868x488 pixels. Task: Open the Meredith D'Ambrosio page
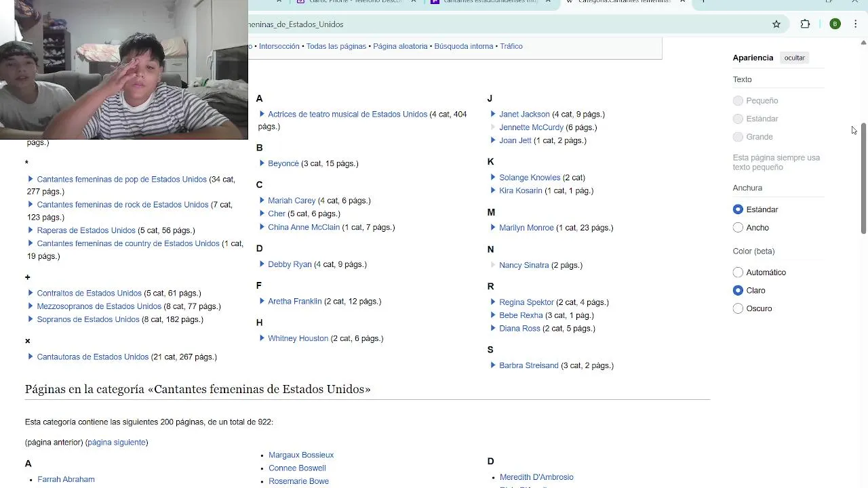[536, 477]
